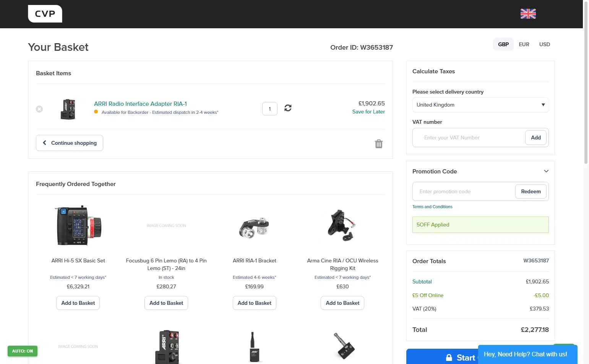Image resolution: width=589 pixels, height=364 pixels.
Task: Open the ARRI Hi-5 SX Basic Set image
Action: pos(78,225)
